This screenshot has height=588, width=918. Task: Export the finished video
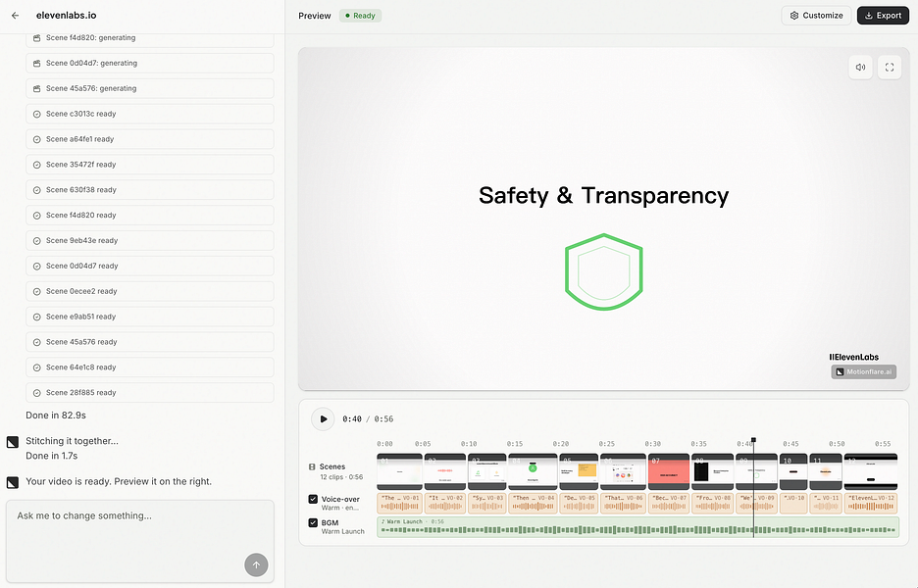(x=883, y=16)
